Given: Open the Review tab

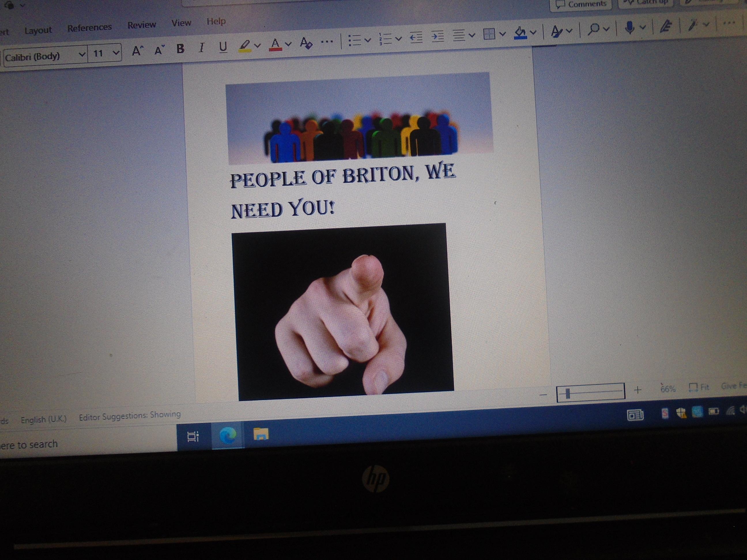Looking at the screenshot, I should point(142,25).
